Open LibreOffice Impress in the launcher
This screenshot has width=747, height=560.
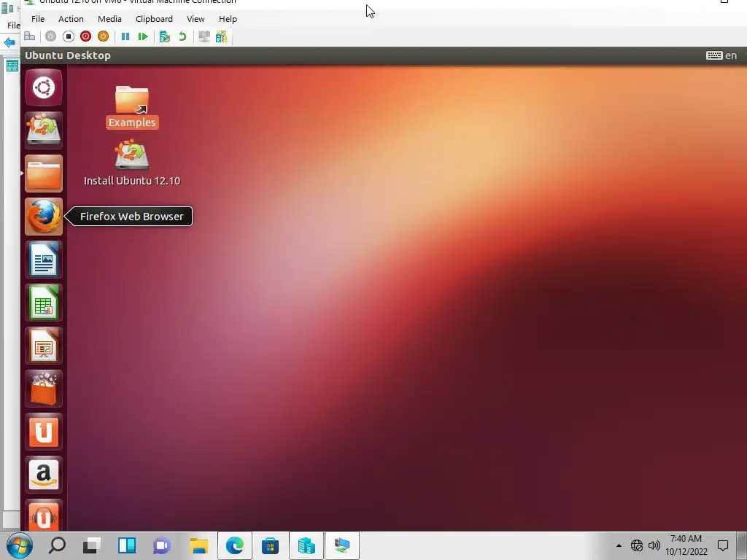[x=44, y=346]
